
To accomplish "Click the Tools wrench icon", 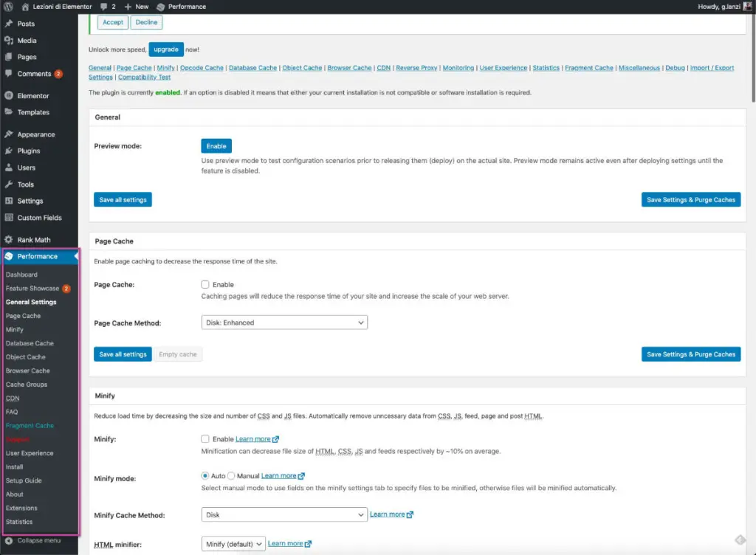I will click(9, 184).
